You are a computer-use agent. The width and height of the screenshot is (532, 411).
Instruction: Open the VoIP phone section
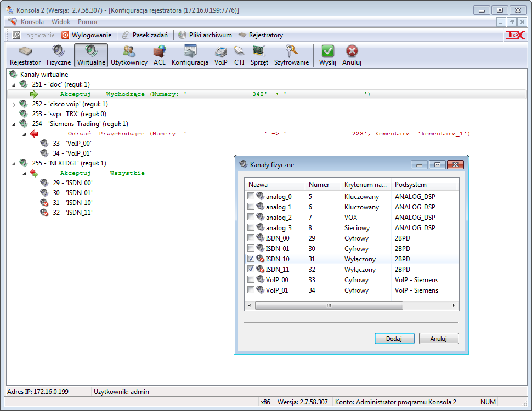point(221,55)
